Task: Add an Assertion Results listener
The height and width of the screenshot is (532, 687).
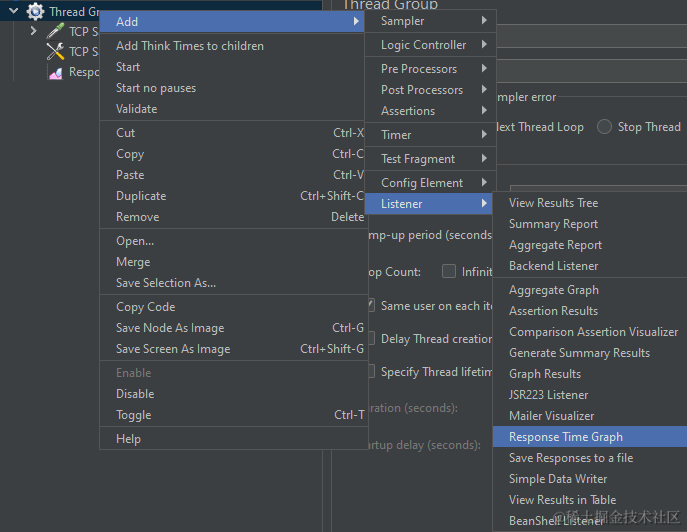Action: [x=590, y=311]
